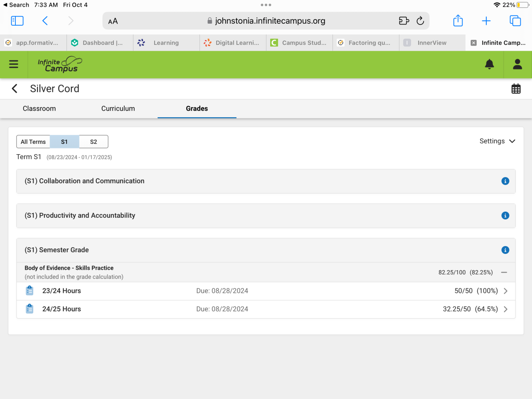
Task: Click the Infinite Campus logo
Action: point(60,64)
